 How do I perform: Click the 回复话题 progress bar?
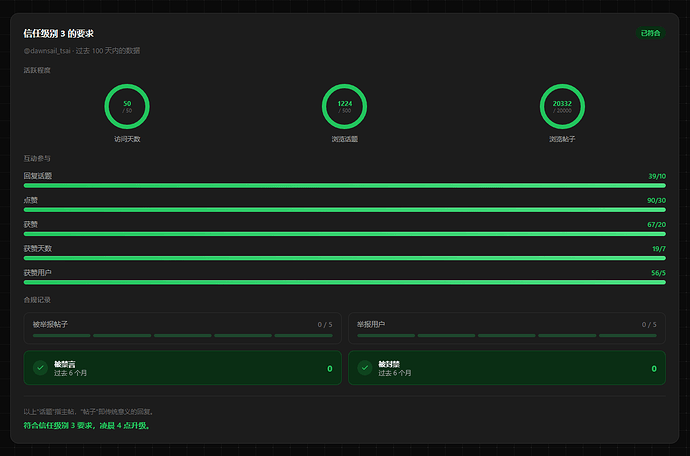(345, 186)
